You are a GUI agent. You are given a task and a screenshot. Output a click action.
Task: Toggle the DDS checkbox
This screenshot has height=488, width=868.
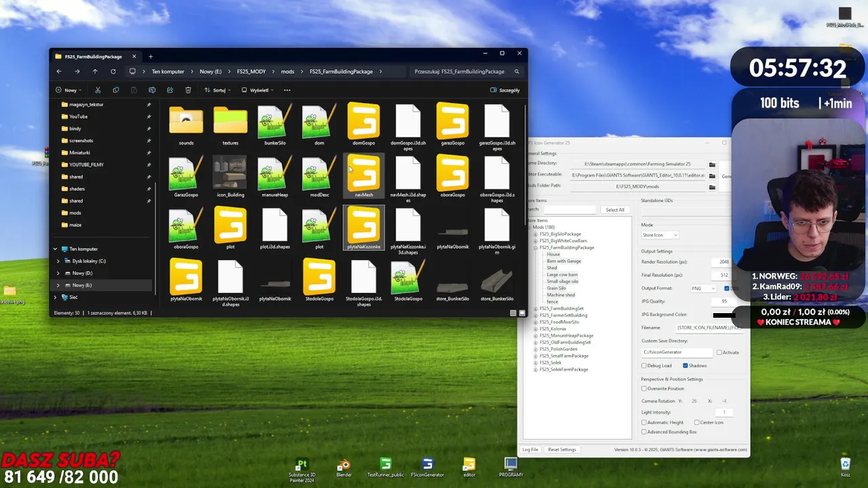pyautogui.click(x=726, y=289)
